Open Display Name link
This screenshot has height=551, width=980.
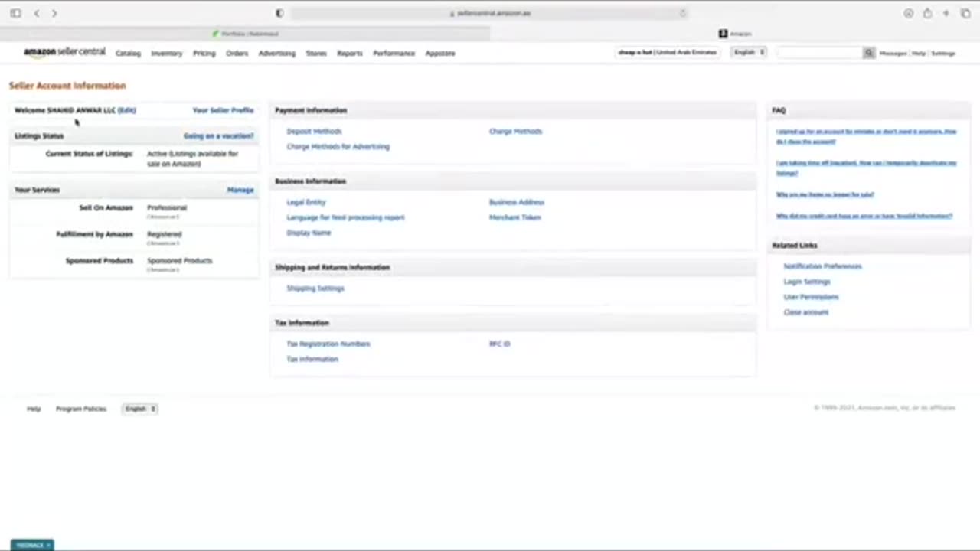[309, 233]
